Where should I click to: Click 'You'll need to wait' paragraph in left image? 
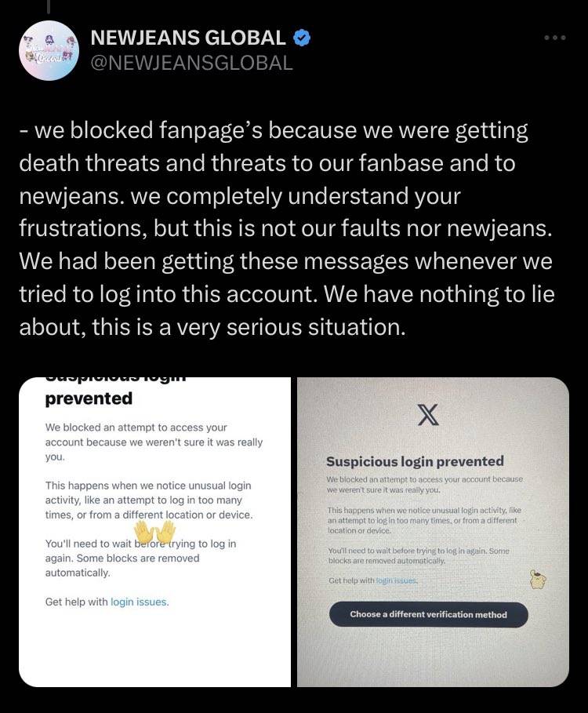(140, 558)
